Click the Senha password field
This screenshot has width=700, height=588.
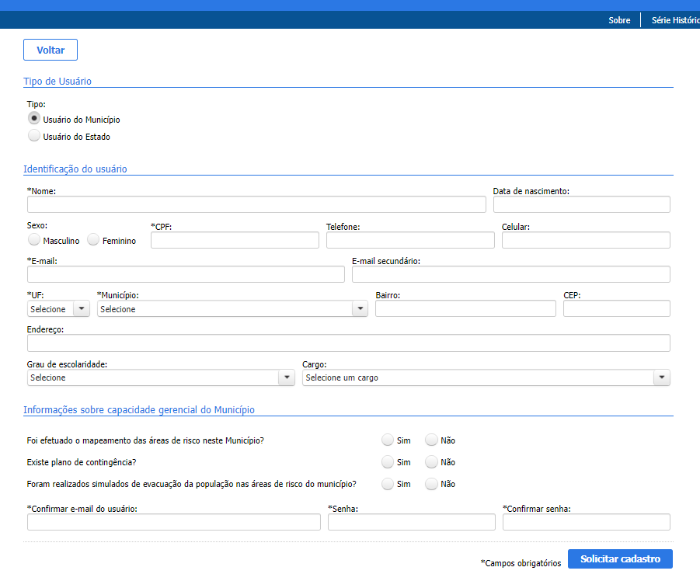coord(411,522)
